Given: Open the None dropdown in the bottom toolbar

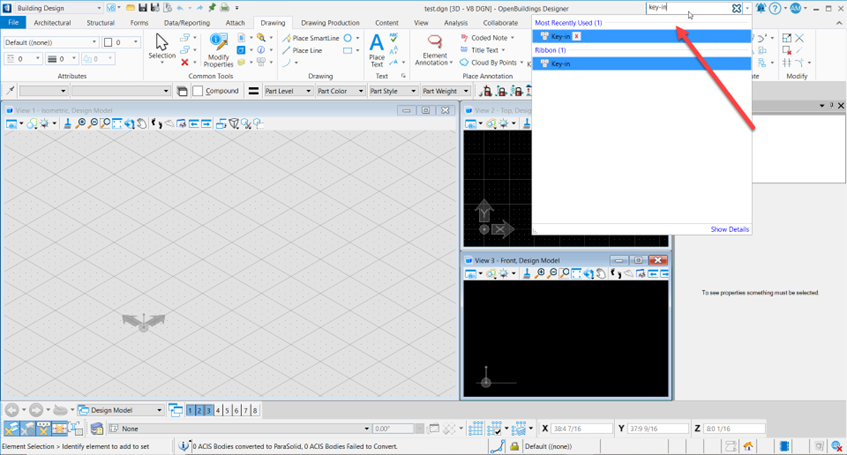Looking at the screenshot, I should [239, 429].
